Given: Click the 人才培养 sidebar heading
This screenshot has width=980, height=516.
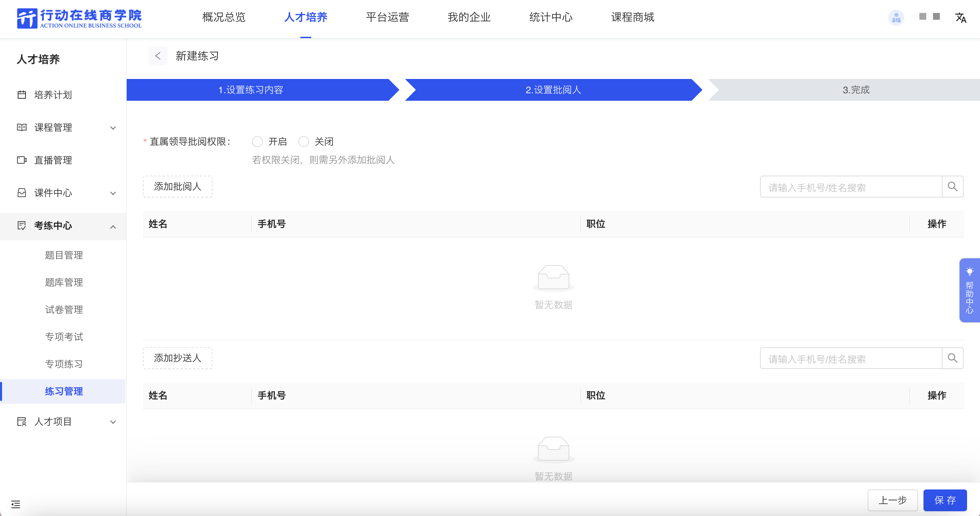Looking at the screenshot, I should 38,59.
